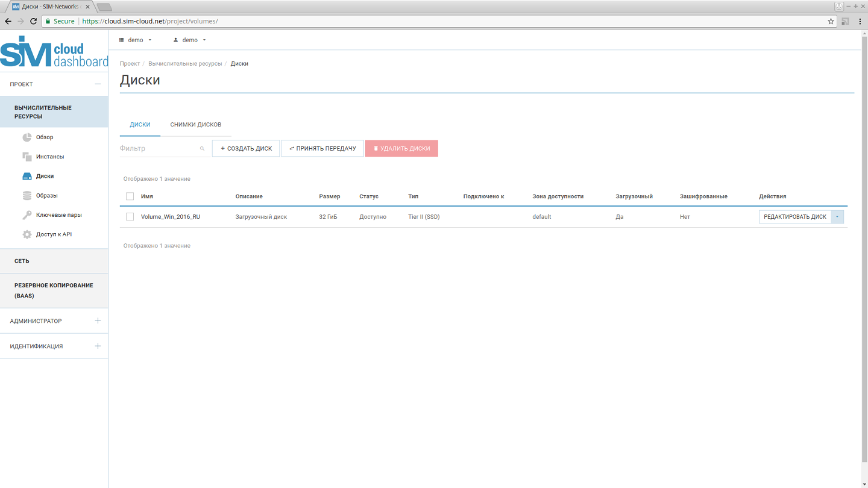Click the Instances stacked squares icon
This screenshot has width=868, height=488.
(x=27, y=157)
